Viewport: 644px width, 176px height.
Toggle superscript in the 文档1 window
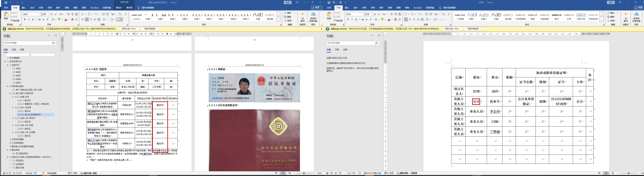tap(371, 20)
